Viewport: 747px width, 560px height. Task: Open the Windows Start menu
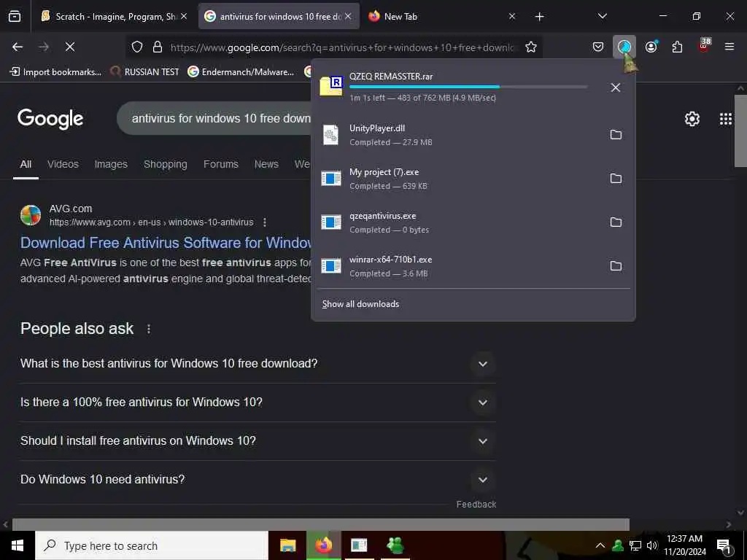(x=18, y=545)
